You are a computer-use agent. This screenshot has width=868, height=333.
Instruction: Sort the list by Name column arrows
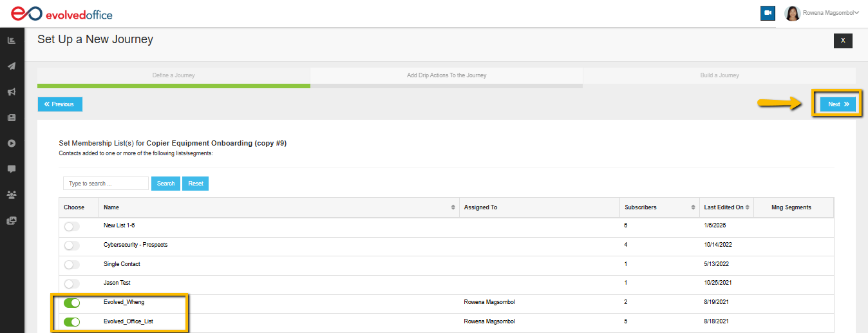[454, 207]
